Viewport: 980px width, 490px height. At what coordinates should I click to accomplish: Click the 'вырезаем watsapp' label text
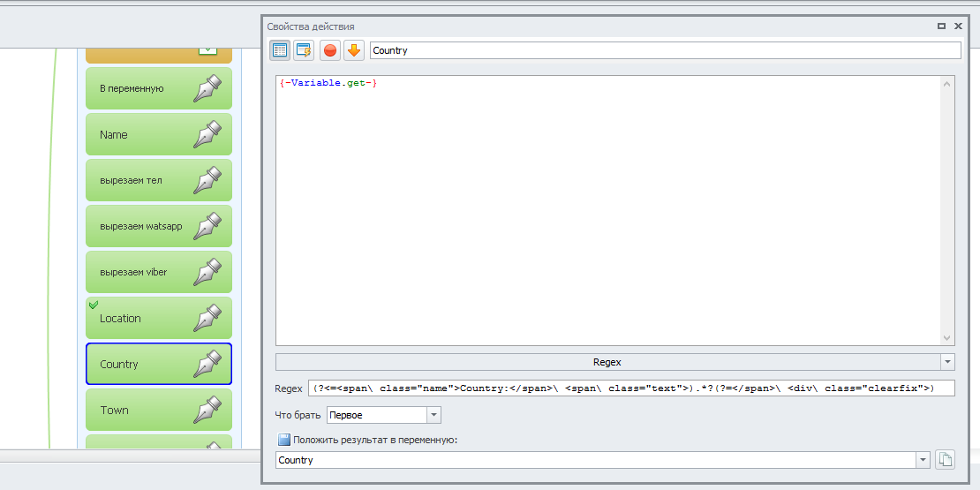[141, 226]
